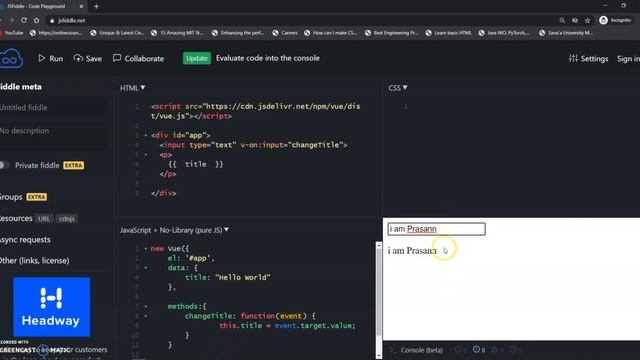640x360 pixels.
Task: Open the HTML panel dropdown
Action: [133, 88]
